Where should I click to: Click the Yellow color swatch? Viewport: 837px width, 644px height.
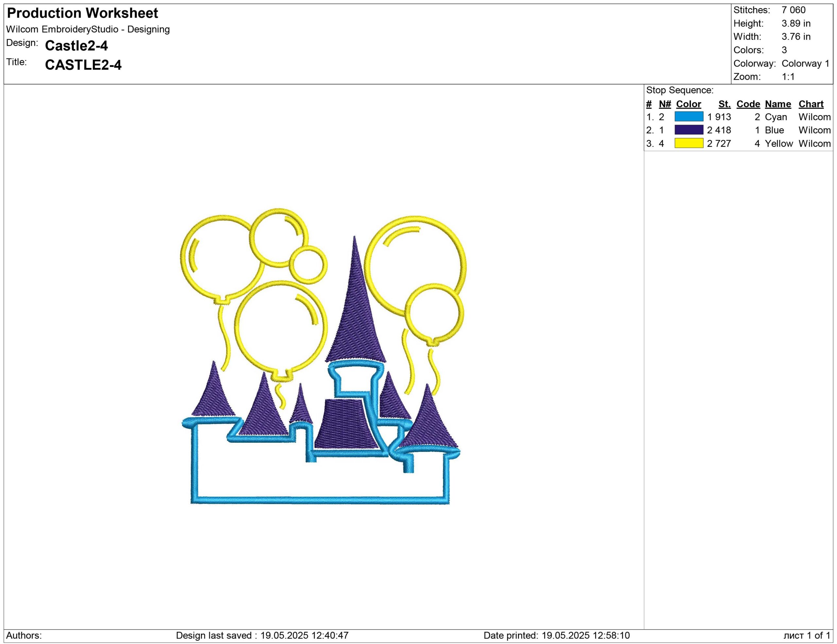tap(689, 143)
